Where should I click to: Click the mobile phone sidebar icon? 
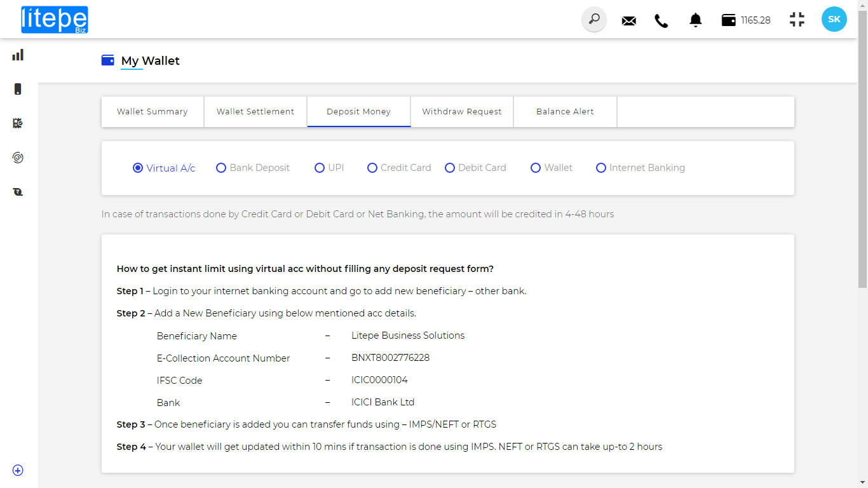click(18, 89)
